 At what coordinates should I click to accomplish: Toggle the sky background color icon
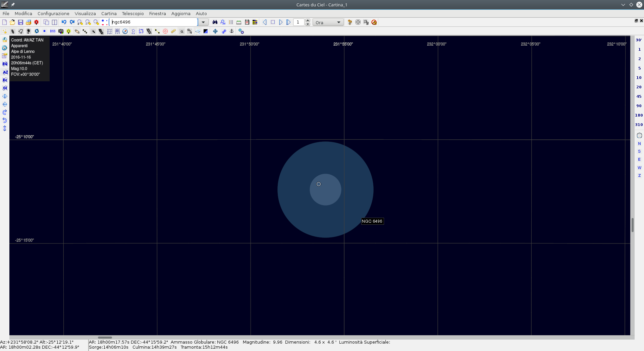coord(206,31)
